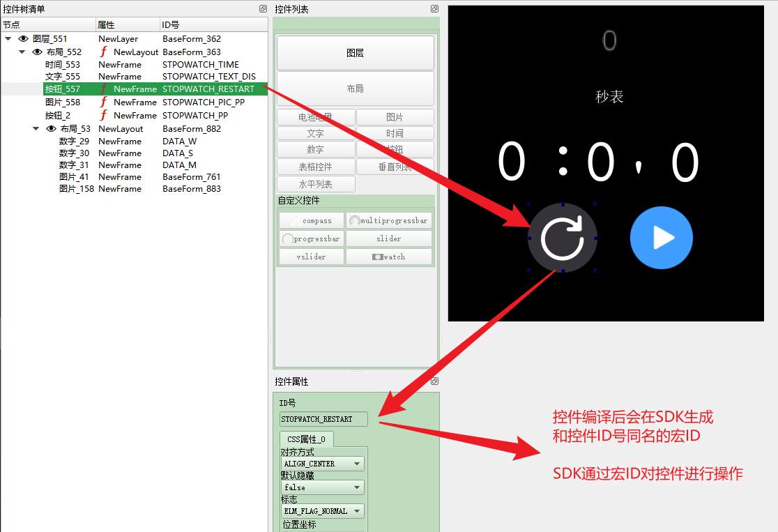Add a 图片 widget from the widget list
This screenshot has height=532, width=778.
[x=395, y=117]
